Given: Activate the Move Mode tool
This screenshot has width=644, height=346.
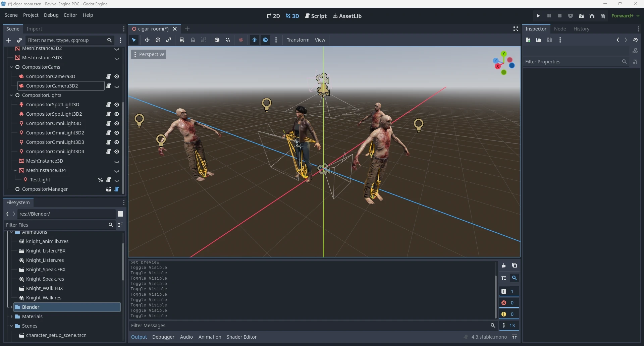Looking at the screenshot, I should point(147,40).
